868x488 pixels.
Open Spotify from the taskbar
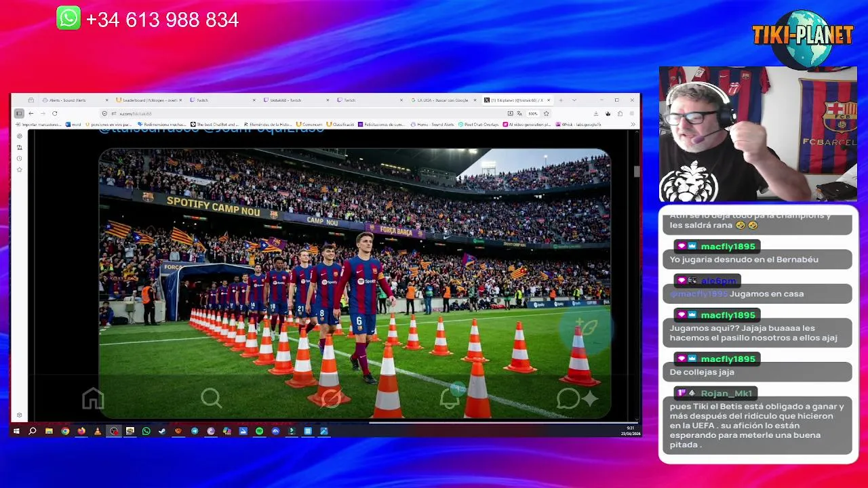(259, 431)
